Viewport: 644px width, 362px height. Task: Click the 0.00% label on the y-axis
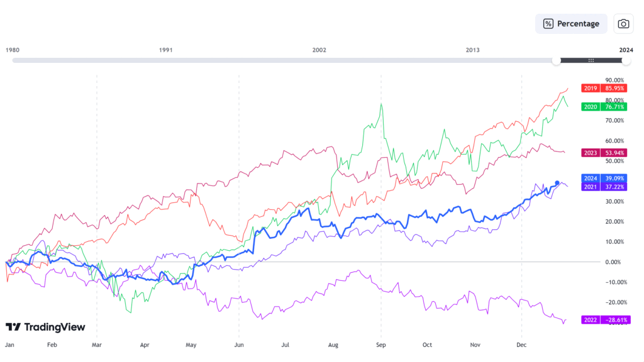(614, 261)
